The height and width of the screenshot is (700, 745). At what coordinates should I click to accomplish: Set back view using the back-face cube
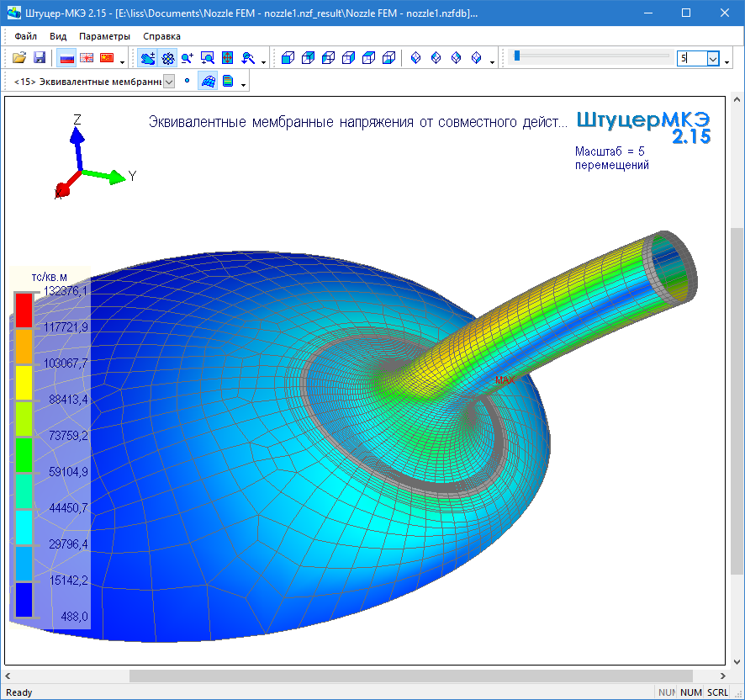pyautogui.click(x=309, y=58)
